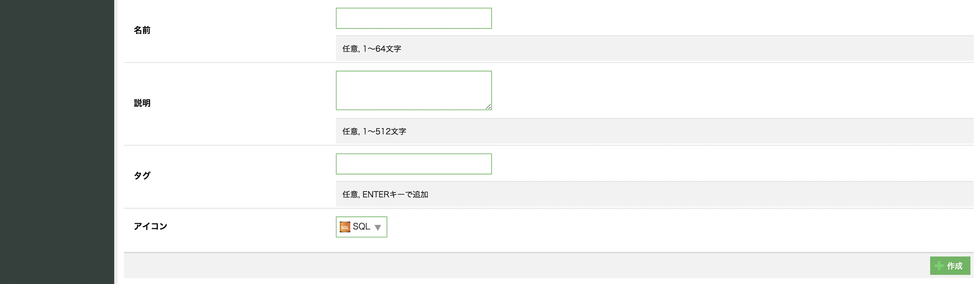The width and height of the screenshot is (980, 284).
Task: Focus the 説明 description textarea
Action: coord(413,90)
